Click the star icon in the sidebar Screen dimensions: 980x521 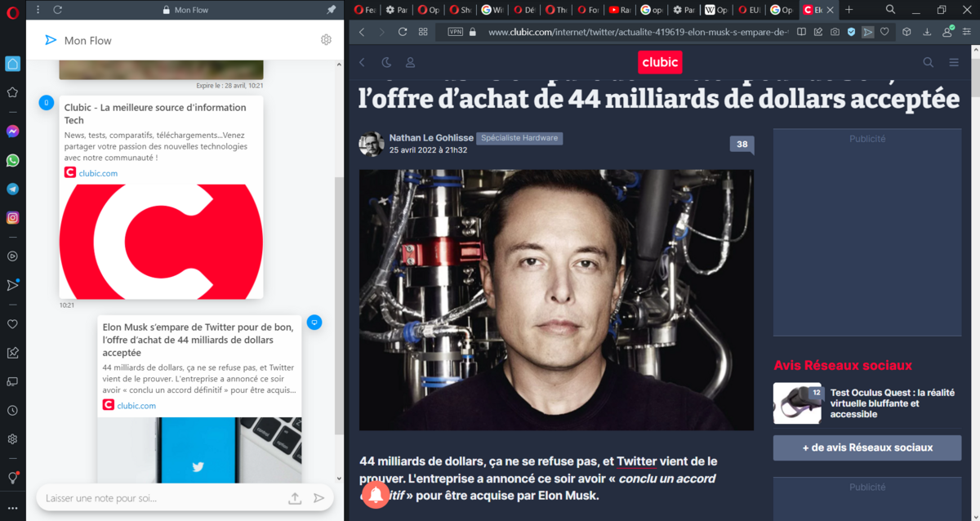click(x=12, y=92)
